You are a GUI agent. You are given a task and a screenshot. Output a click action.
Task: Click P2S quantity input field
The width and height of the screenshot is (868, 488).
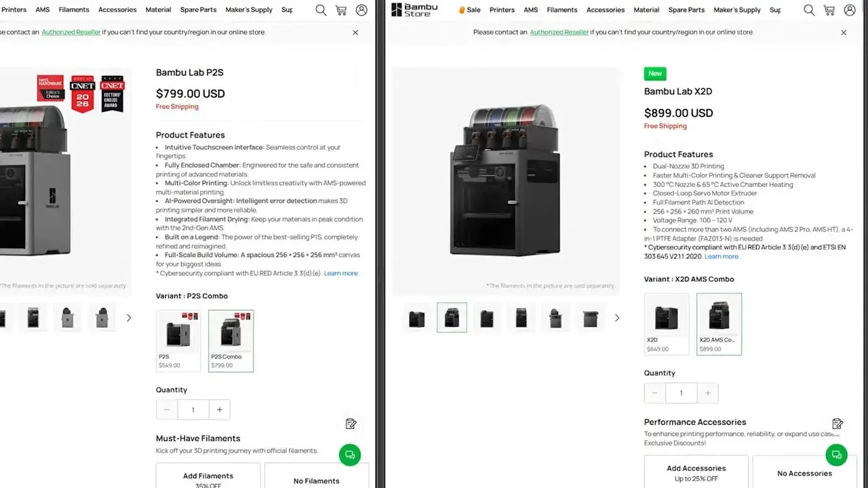coord(193,409)
